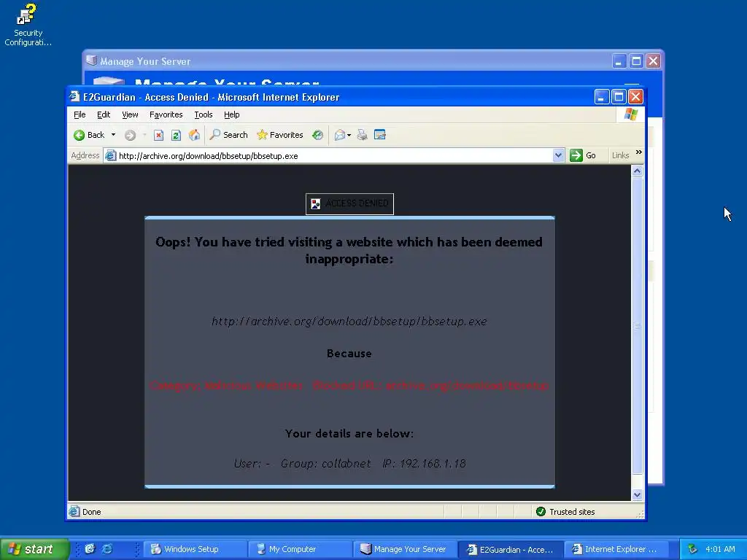Open the Back history dropdown arrow
Image resolution: width=747 pixels, height=560 pixels.
113,135
